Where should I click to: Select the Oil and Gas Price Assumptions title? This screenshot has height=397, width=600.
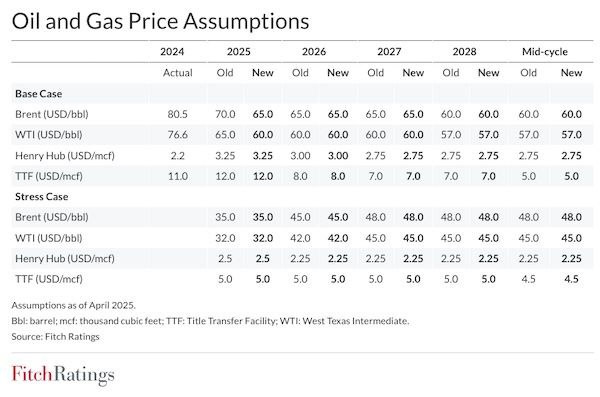[160, 21]
